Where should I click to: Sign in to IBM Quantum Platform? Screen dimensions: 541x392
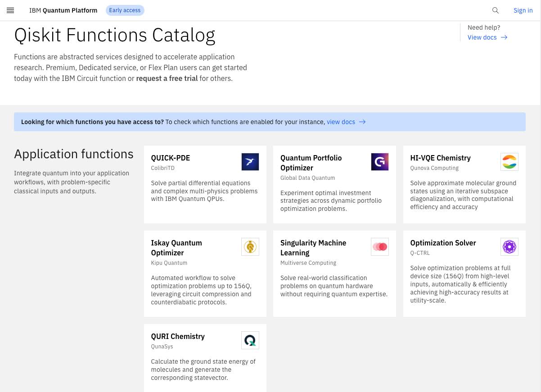(x=523, y=10)
